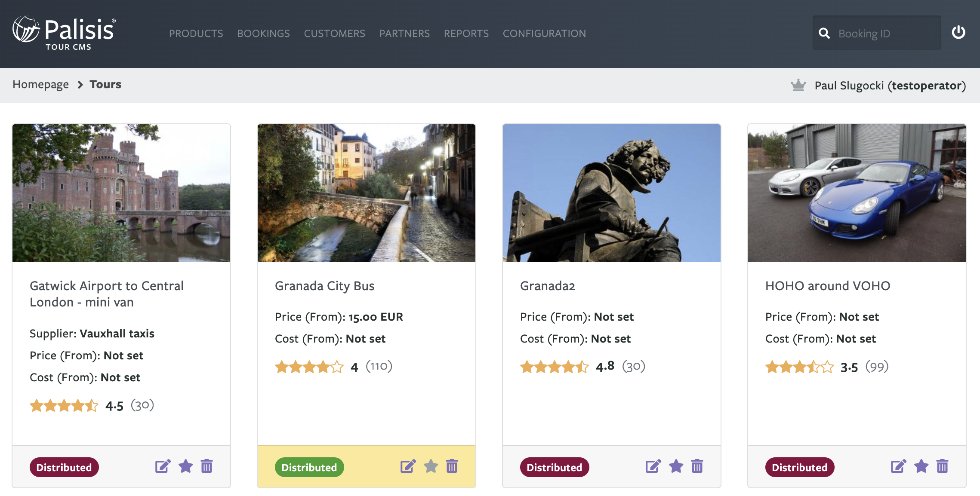Open edit for Granada City Bus
The image size is (980, 496).
tap(408, 466)
